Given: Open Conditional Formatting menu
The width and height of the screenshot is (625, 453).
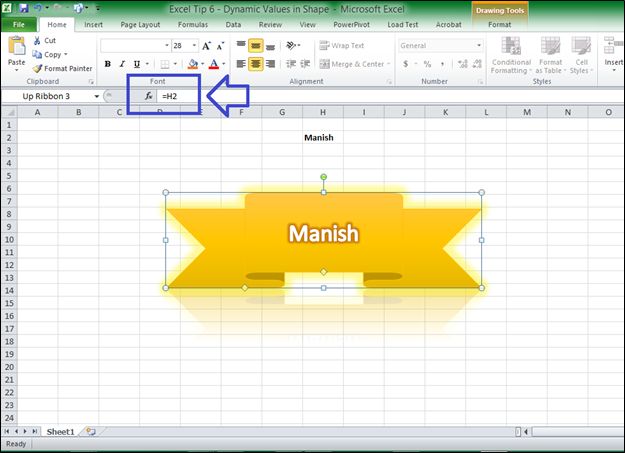Looking at the screenshot, I should click(511, 55).
